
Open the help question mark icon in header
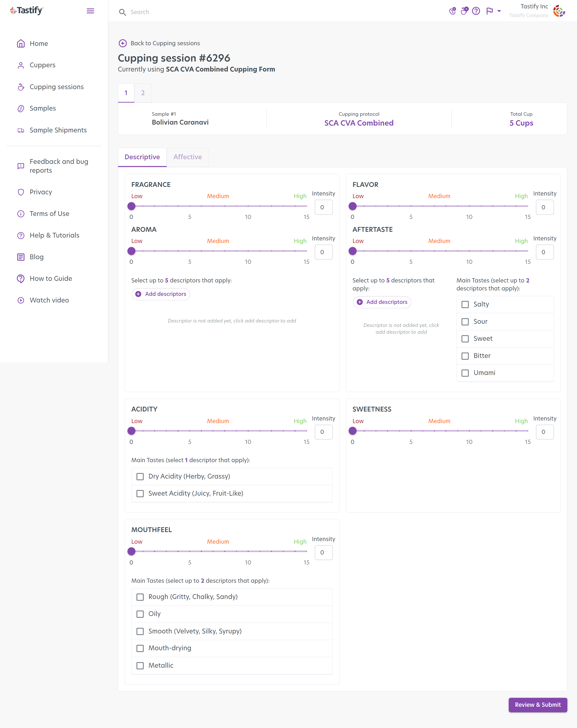476,11
